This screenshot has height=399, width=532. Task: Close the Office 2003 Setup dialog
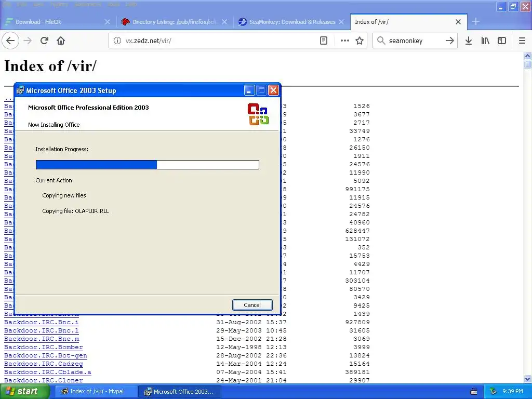coord(273,90)
